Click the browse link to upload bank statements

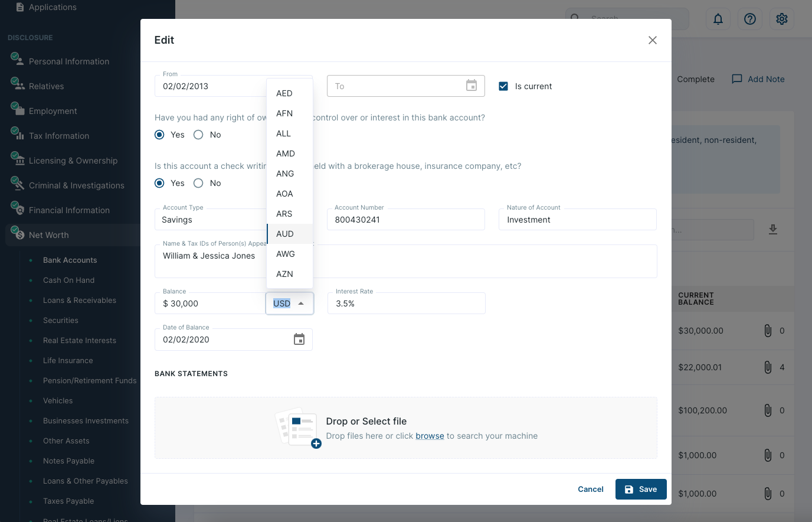430,436
